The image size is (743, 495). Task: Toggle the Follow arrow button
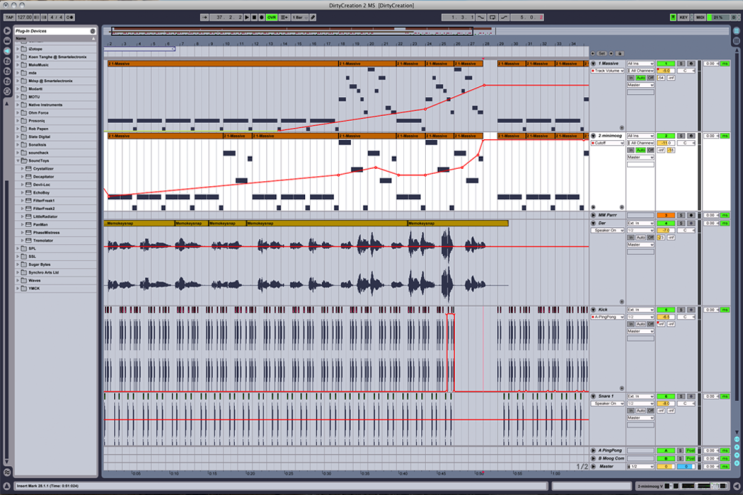pyautogui.click(x=205, y=18)
